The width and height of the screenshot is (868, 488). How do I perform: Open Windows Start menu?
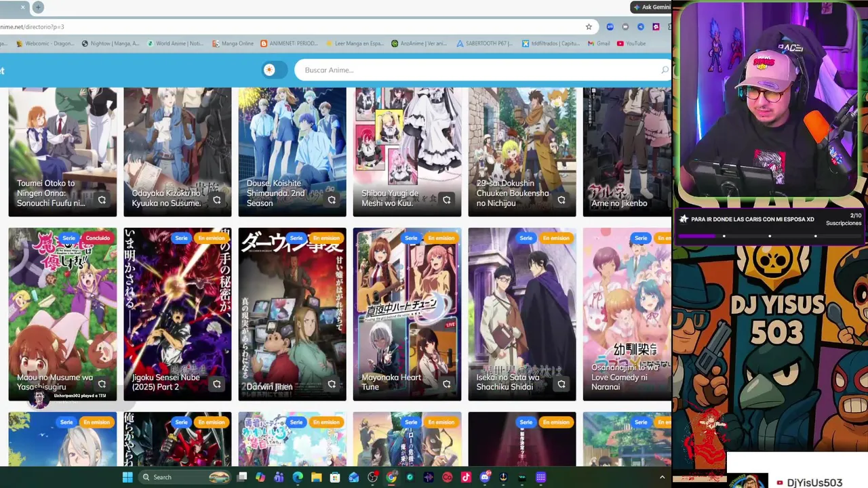(x=127, y=477)
